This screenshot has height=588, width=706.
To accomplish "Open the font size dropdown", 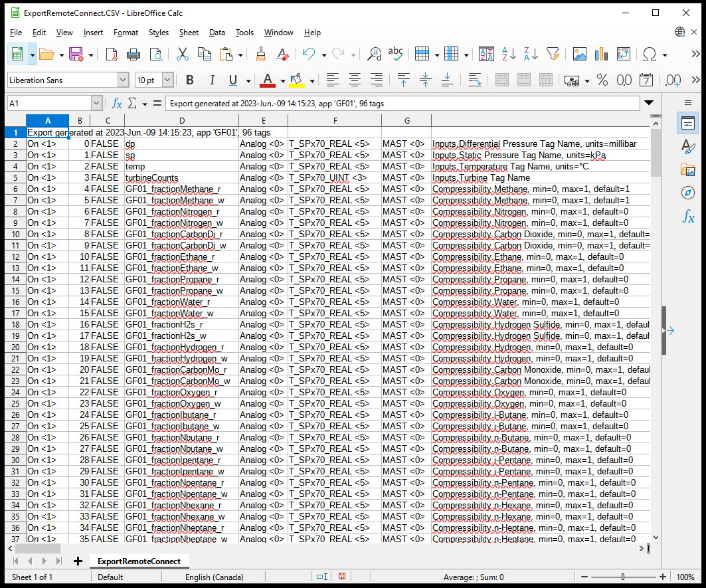I will point(167,80).
